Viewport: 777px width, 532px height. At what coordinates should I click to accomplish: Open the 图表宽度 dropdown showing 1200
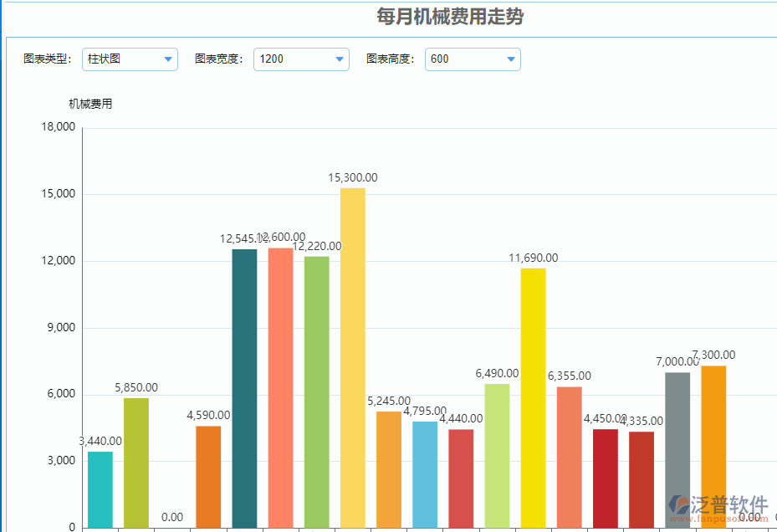click(x=300, y=59)
